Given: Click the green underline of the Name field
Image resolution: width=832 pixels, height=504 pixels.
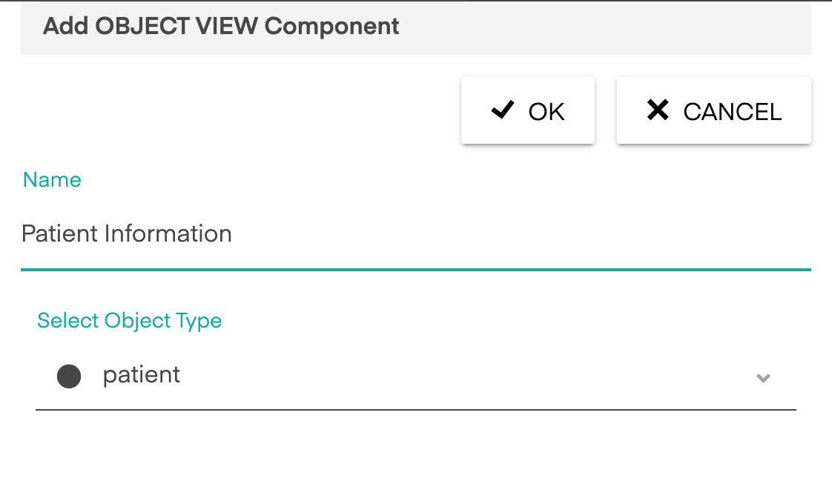Looking at the screenshot, I should pyautogui.click(x=416, y=270).
